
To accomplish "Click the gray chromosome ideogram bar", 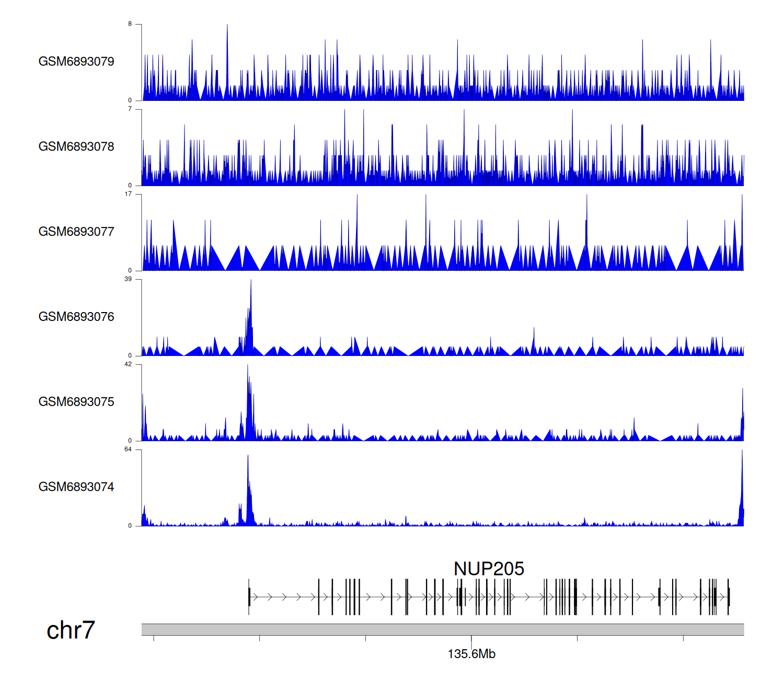I will point(442,629).
